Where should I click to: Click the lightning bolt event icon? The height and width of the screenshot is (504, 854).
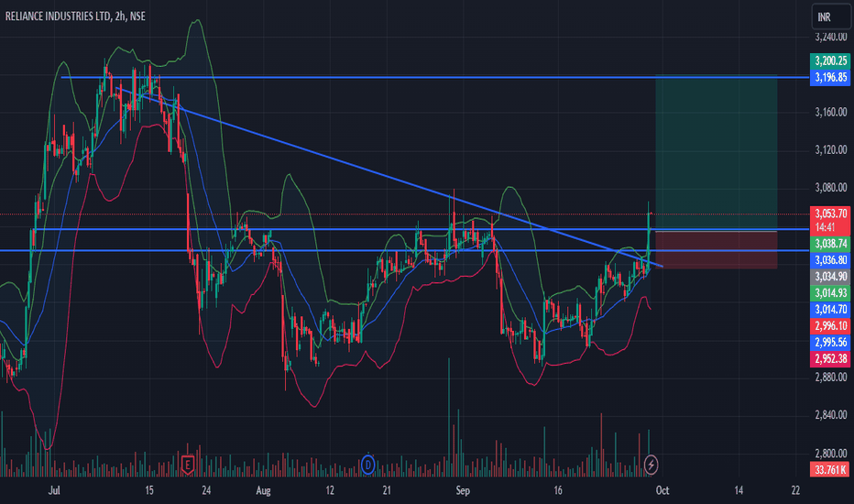coord(651,465)
